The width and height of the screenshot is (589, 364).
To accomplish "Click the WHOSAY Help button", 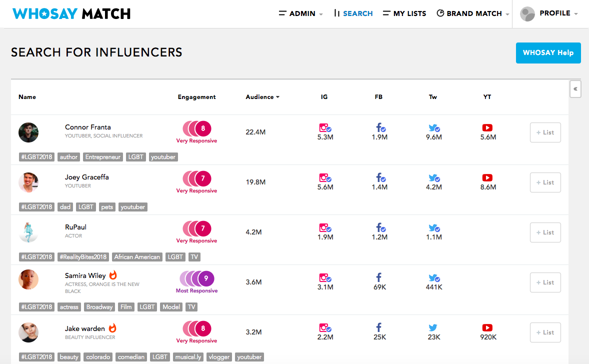I will coord(548,52).
